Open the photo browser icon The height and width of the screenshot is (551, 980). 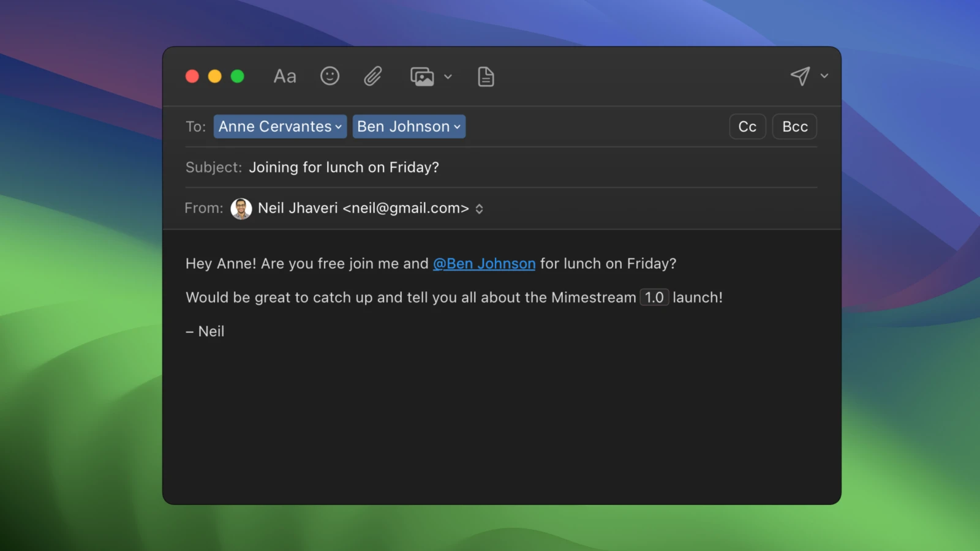click(x=423, y=76)
